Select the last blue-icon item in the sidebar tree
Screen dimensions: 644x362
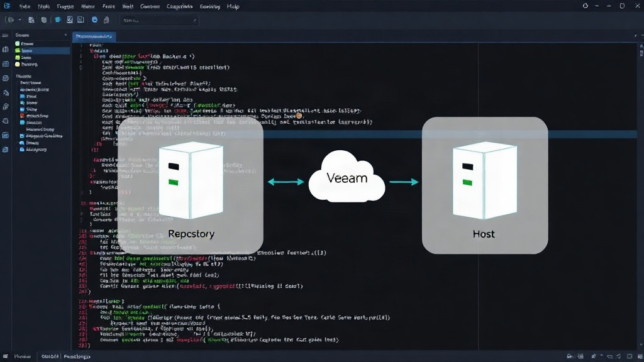33,150
